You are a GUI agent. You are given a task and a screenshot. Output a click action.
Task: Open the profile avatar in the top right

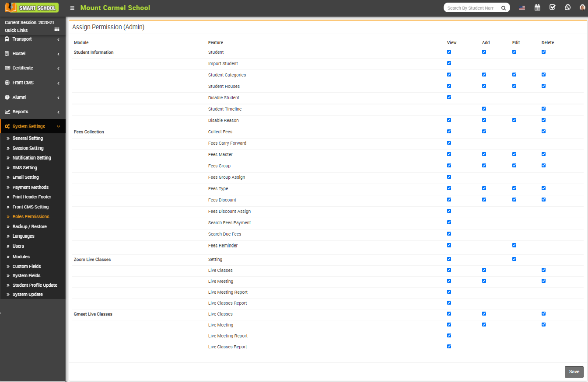[582, 7]
